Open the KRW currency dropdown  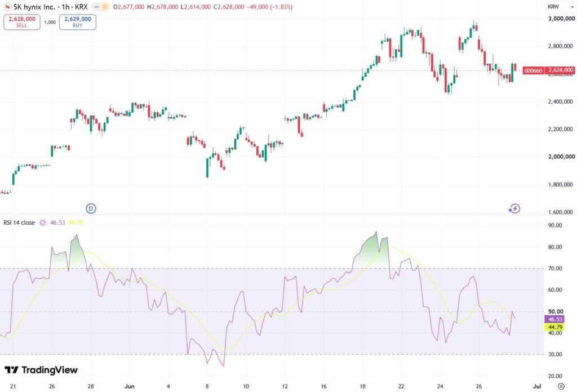(x=561, y=7)
